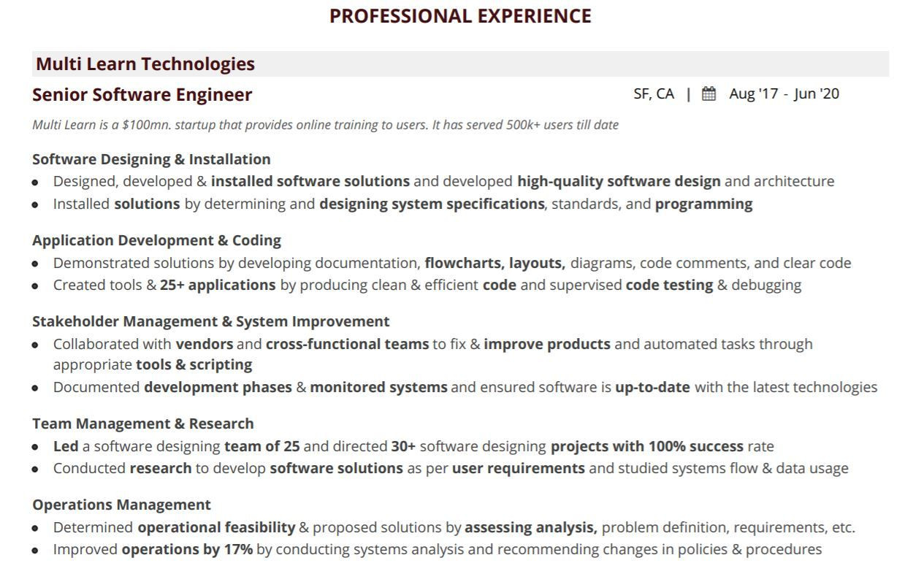Click the Software Designing & Installation subheading
Viewport: 924px width, 582px height.
(x=151, y=159)
